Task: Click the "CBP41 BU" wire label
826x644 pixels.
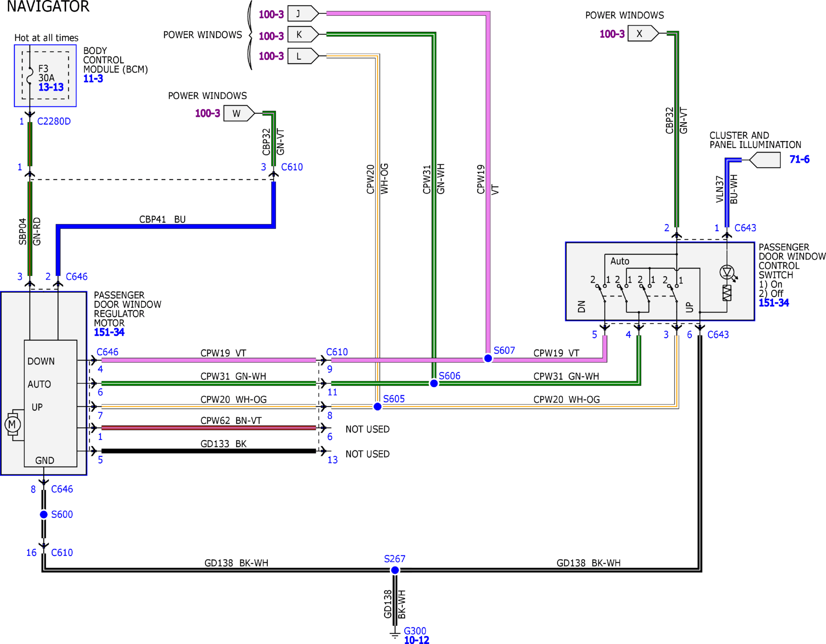Action: click(x=162, y=219)
